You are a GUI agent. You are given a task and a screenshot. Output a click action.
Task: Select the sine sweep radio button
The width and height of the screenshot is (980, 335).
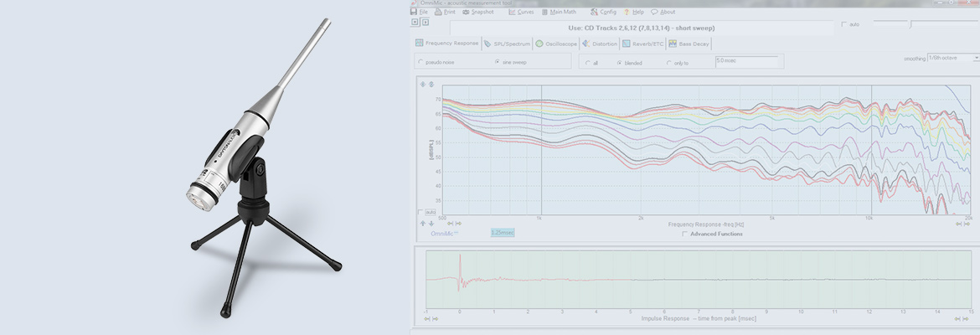click(x=498, y=63)
